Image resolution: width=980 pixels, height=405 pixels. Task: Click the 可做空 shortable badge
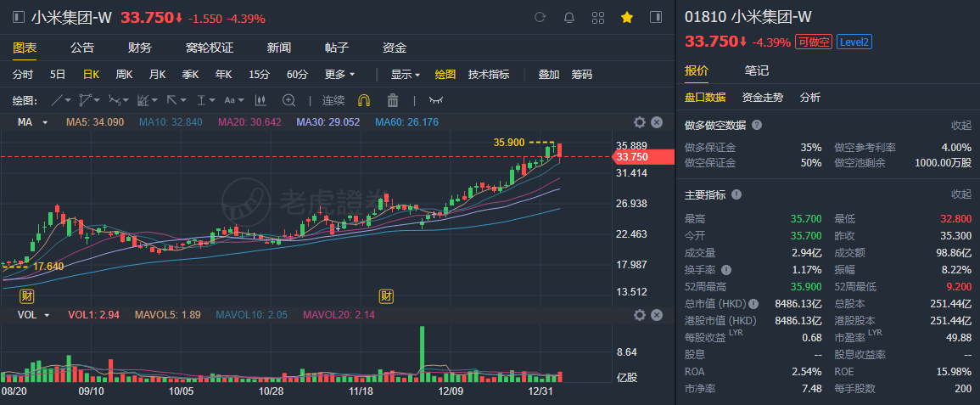point(813,42)
